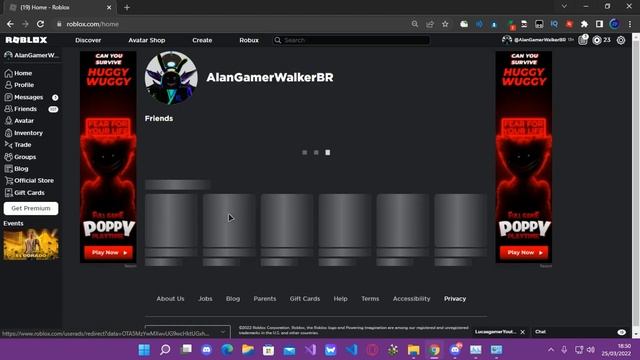
Task: Click the Friends heading link
Action: click(x=159, y=118)
